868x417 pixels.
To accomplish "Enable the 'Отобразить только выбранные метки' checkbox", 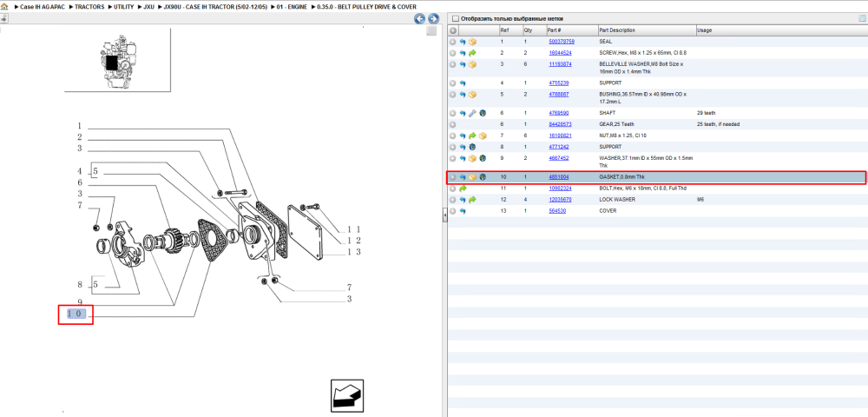I will click(x=455, y=18).
